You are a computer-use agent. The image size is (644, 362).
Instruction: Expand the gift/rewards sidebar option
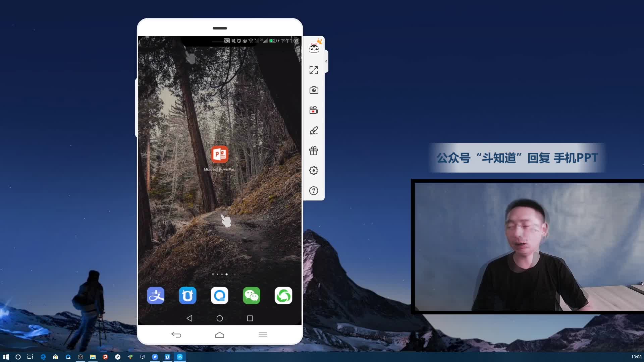pos(314,150)
